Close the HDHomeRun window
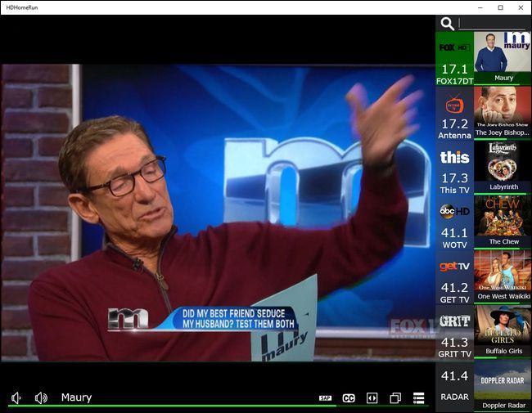 pos(521,7)
